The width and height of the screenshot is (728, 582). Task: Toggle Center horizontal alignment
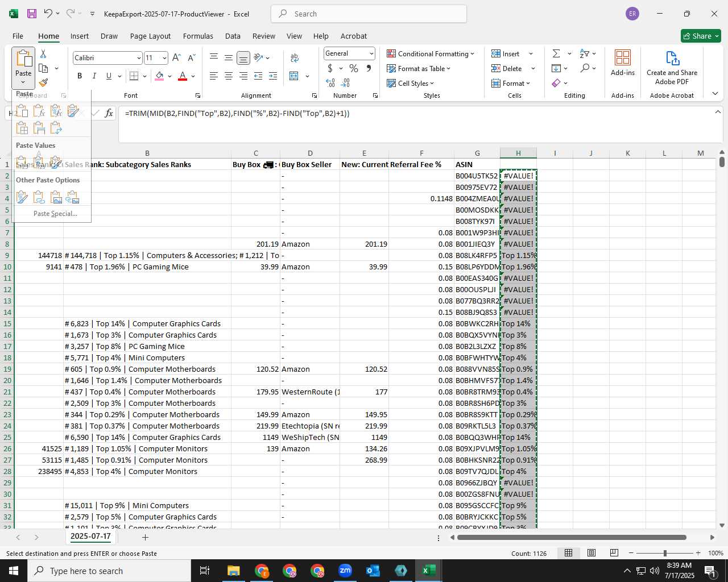pos(228,76)
